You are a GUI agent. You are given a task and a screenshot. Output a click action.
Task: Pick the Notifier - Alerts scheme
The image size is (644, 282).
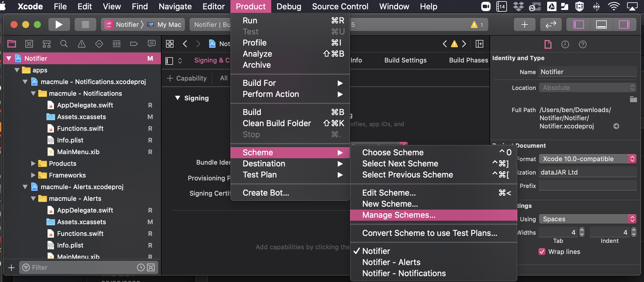click(433, 262)
